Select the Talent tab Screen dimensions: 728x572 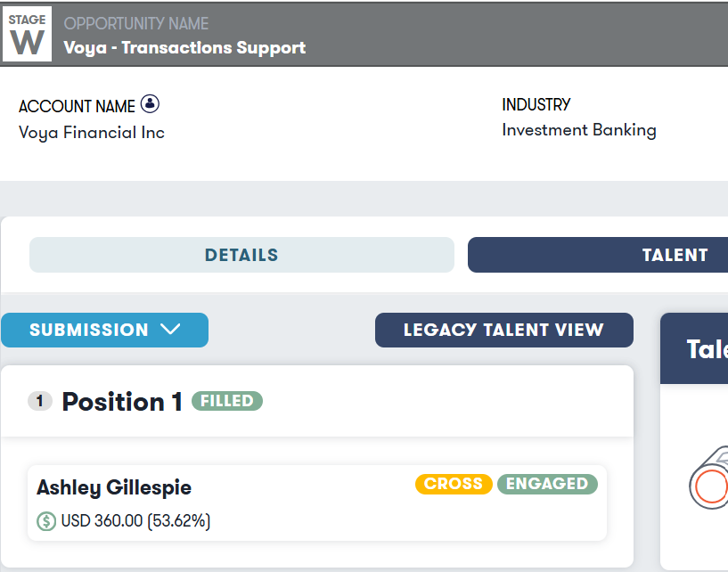675,255
